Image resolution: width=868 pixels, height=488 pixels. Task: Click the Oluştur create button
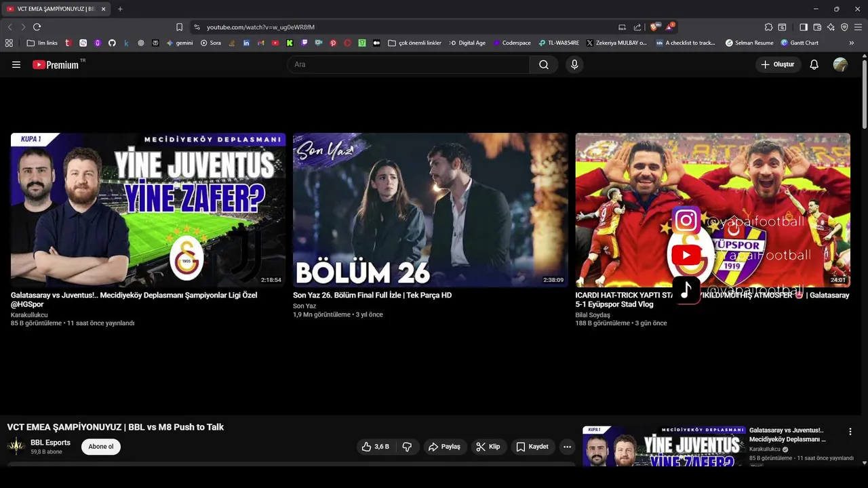point(778,64)
